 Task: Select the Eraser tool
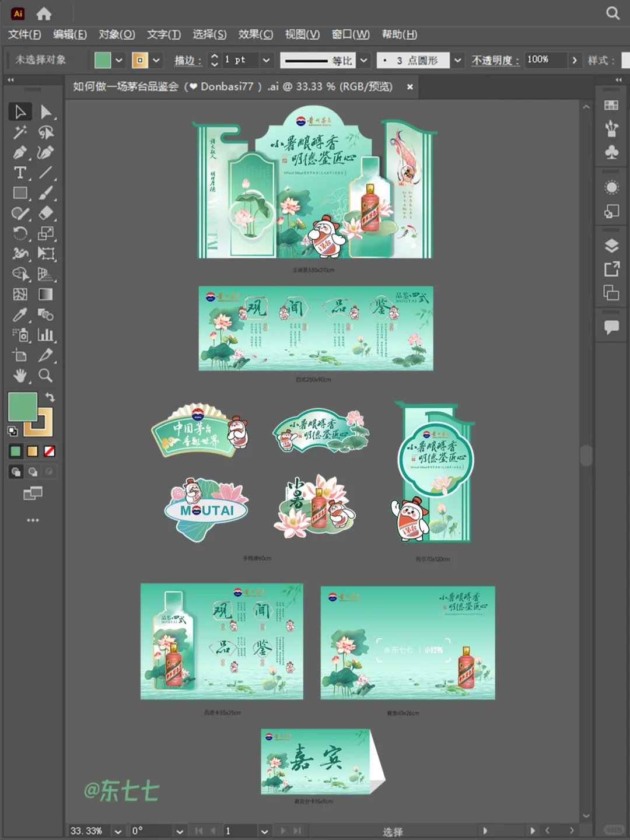coord(45,213)
